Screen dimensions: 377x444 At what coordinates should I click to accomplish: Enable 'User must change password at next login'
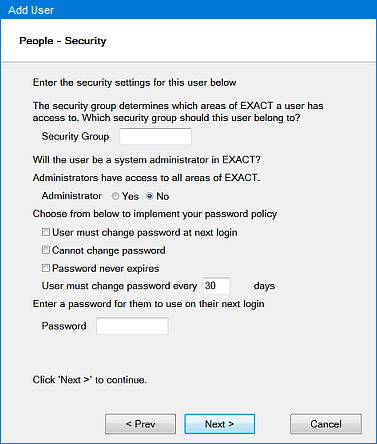point(46,232)
